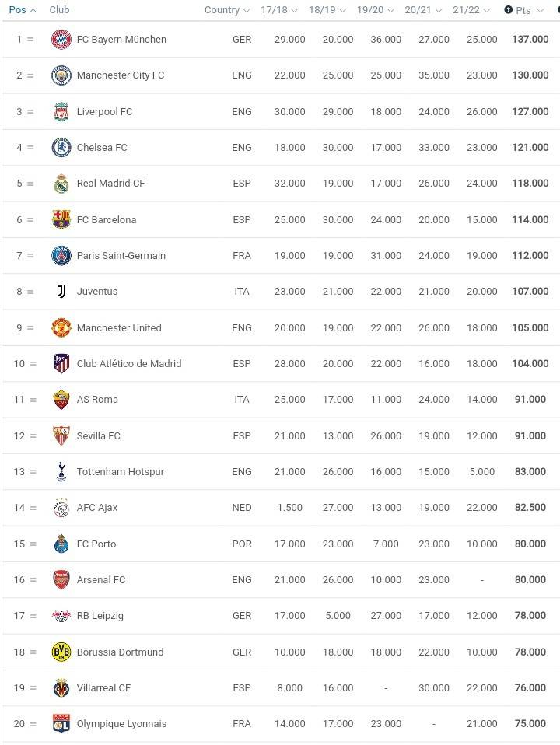Image resolution: width=560 pixels, height=745 pixels.
Task: Click the AS Roma crest icon
Action: click(61, 400)
